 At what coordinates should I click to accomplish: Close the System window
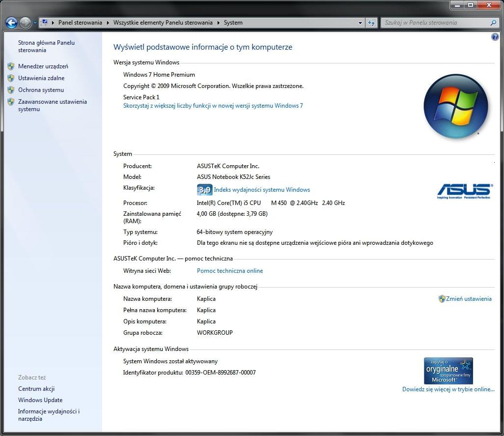tap(489, 5)
